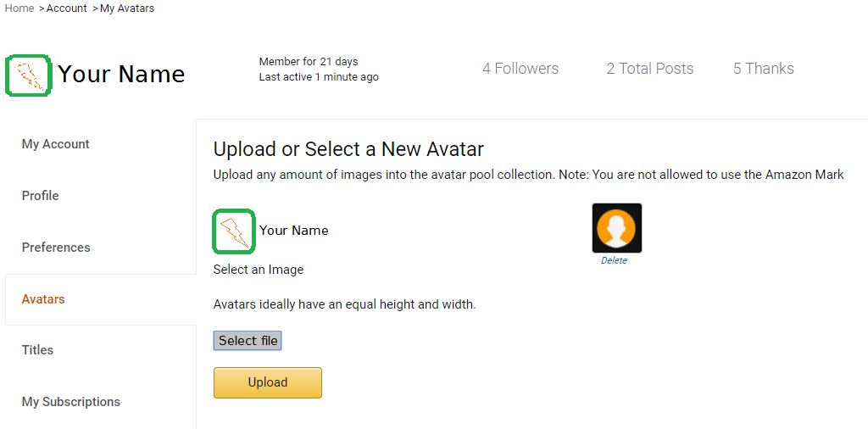Choose the orange silhouette avatar thumbnail

coord(617,228)
